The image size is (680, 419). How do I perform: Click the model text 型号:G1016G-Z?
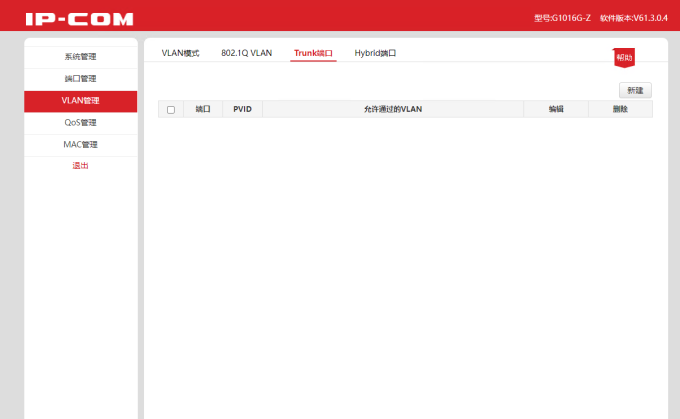(562, 18)
